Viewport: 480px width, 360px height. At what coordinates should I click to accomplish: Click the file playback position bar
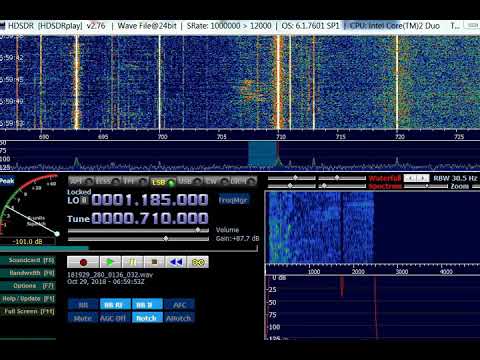tap(129, 248)
